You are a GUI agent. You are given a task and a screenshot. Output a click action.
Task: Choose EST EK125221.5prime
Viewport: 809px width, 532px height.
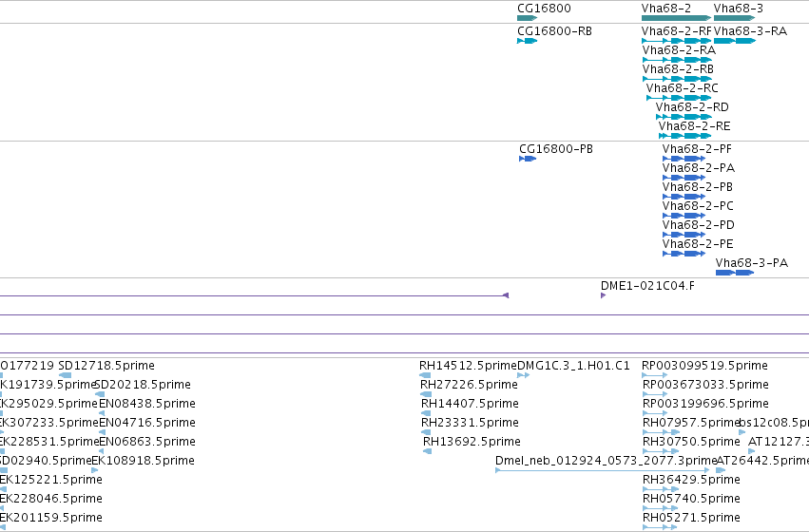[x=51, y=481]
